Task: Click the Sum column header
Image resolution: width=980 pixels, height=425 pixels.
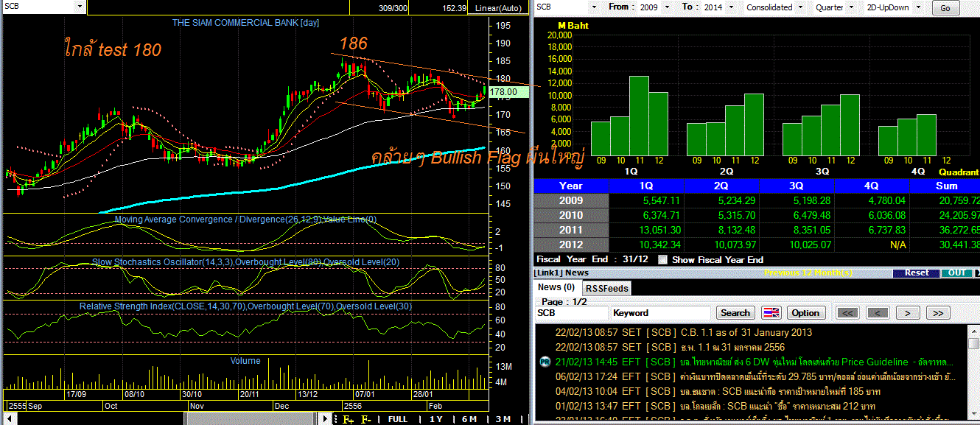Action: [945, 186]
